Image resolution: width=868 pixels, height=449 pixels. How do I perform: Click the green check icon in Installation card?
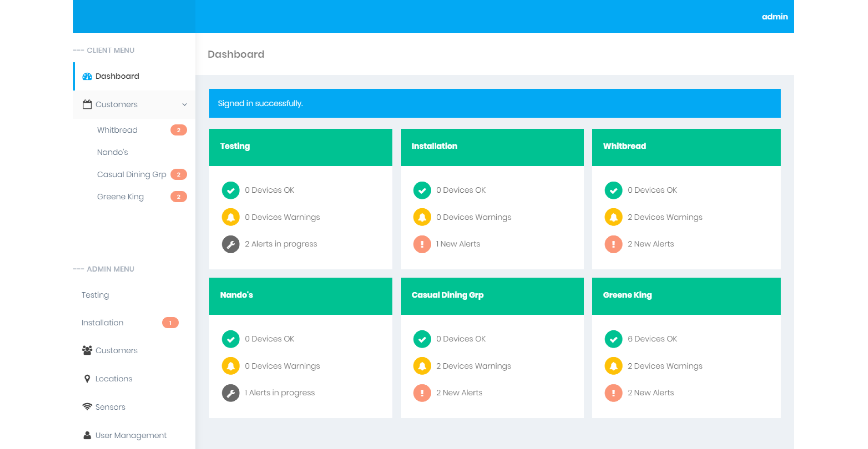422,190
